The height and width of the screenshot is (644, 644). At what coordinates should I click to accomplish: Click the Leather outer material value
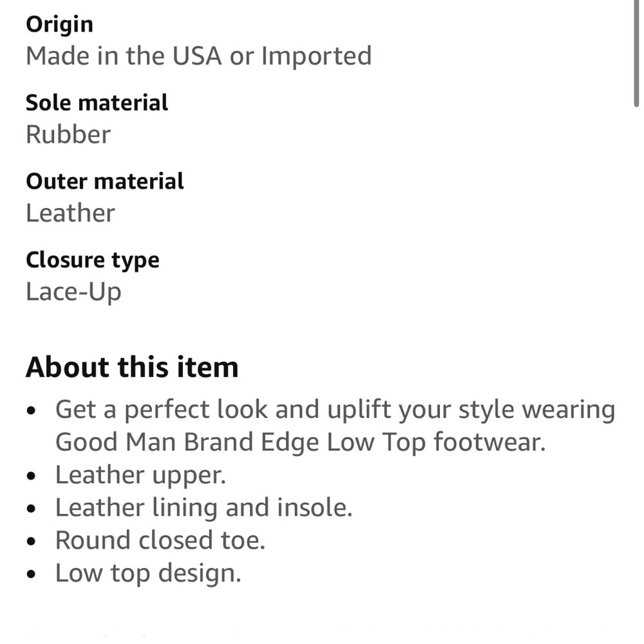(70, 213)
